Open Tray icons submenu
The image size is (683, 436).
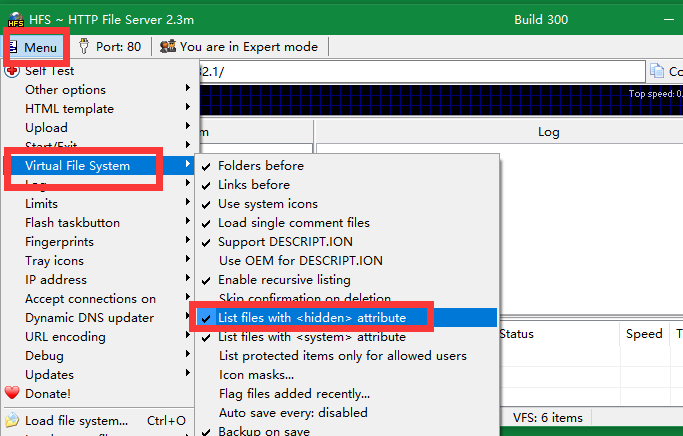(98, 260)
